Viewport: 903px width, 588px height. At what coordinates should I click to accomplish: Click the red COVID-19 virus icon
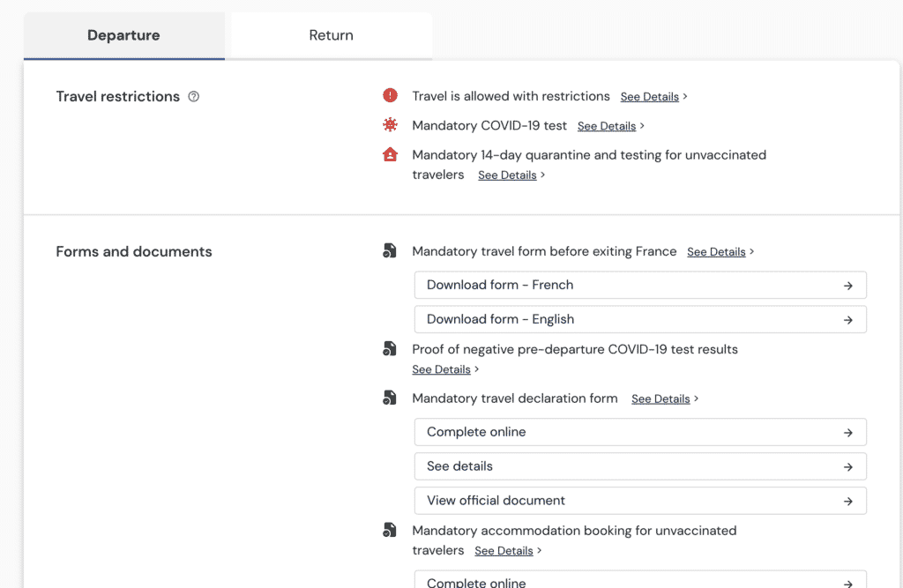(390, 125)
